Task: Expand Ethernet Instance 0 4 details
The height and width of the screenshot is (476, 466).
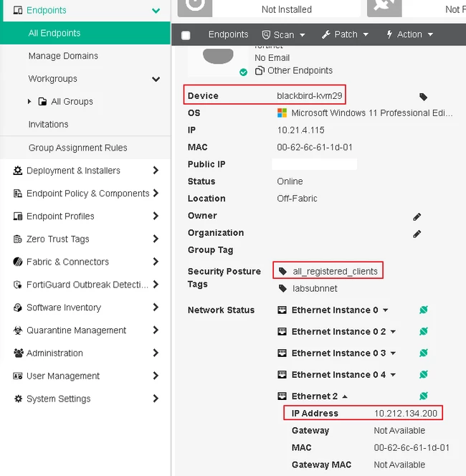Action: pos(393,375)
